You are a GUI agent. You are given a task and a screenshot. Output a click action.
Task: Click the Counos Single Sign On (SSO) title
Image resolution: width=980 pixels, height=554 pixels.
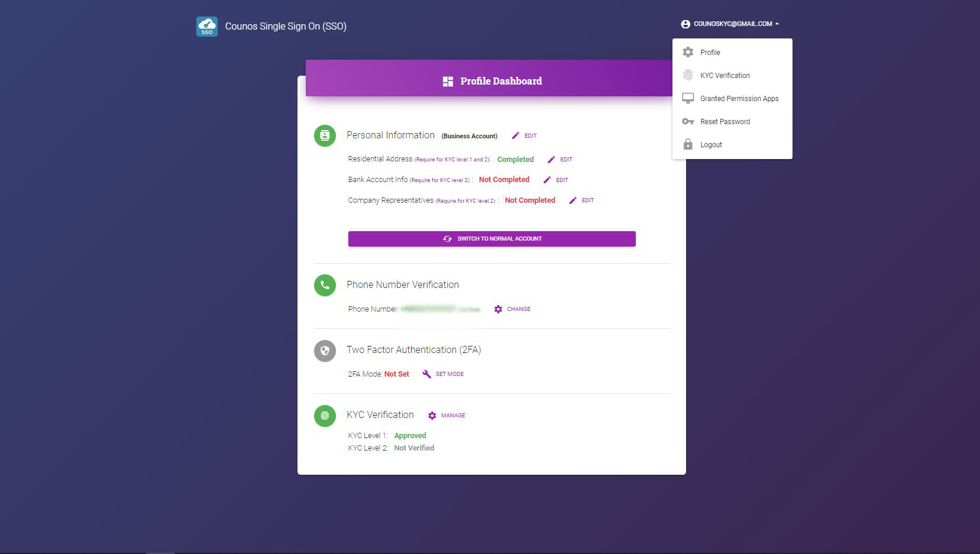286,27
